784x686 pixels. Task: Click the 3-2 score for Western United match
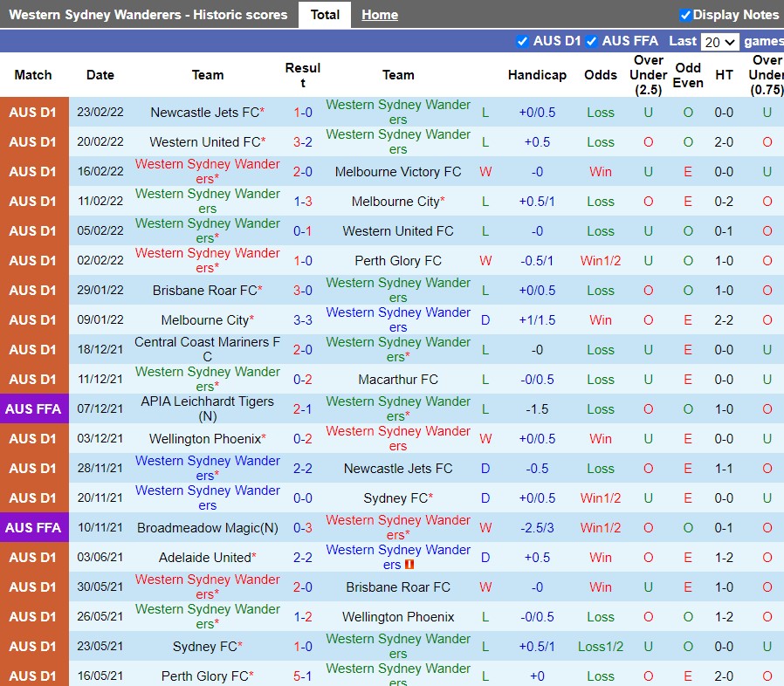pos(303,142)
